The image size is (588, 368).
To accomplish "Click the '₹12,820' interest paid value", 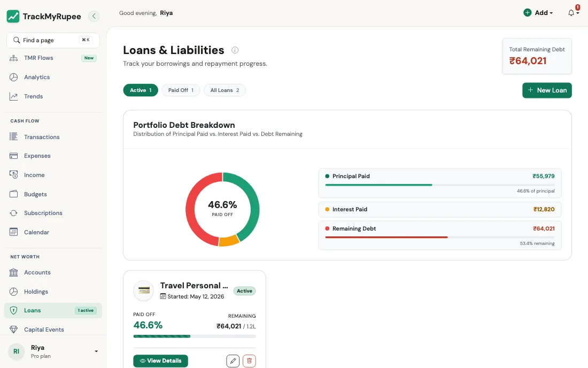I will pyautogui.click(x=544, y=209).
